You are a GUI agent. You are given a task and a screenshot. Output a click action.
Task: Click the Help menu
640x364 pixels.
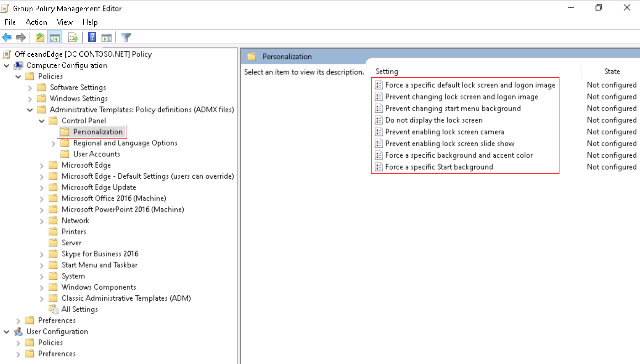[x=90, y=22]
